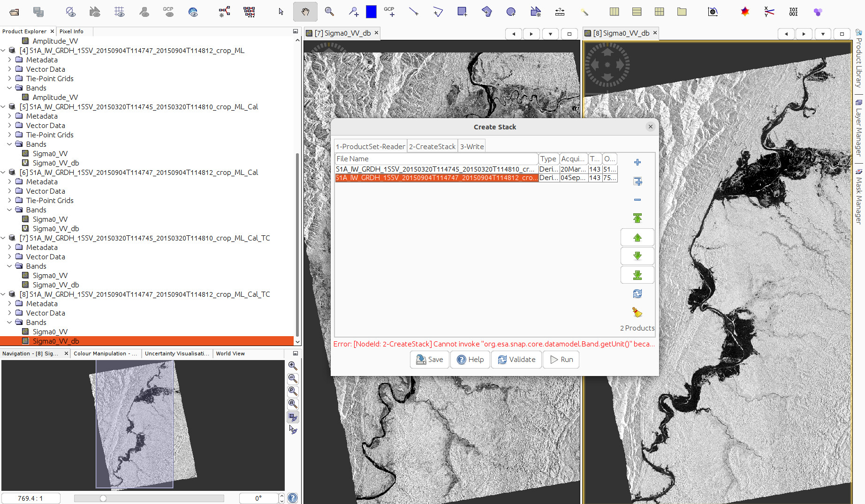This screenshot has width=865, height=504.
Task: Switch to the 2-CreateStack tab
Action: pyautogui.click(x=432, y=147)
